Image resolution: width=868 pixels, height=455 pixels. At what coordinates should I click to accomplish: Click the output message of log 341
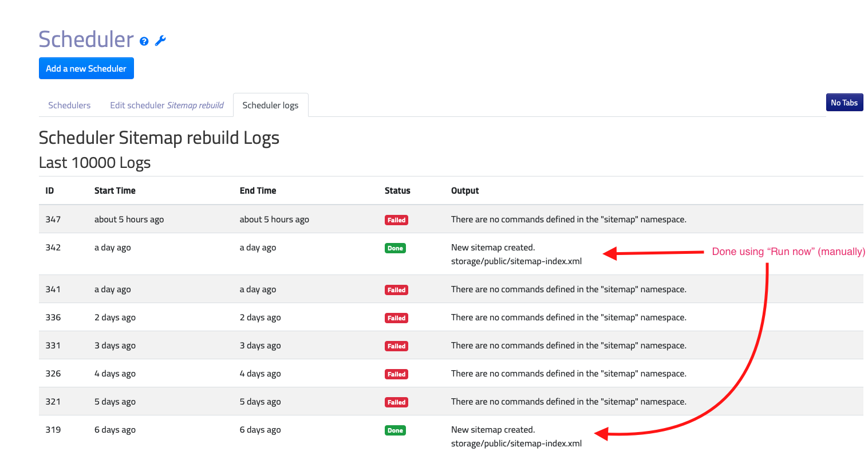click(x=569, y=289)
